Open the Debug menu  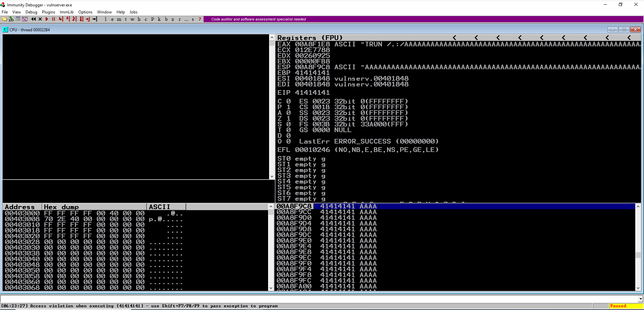tap(31, 12)
